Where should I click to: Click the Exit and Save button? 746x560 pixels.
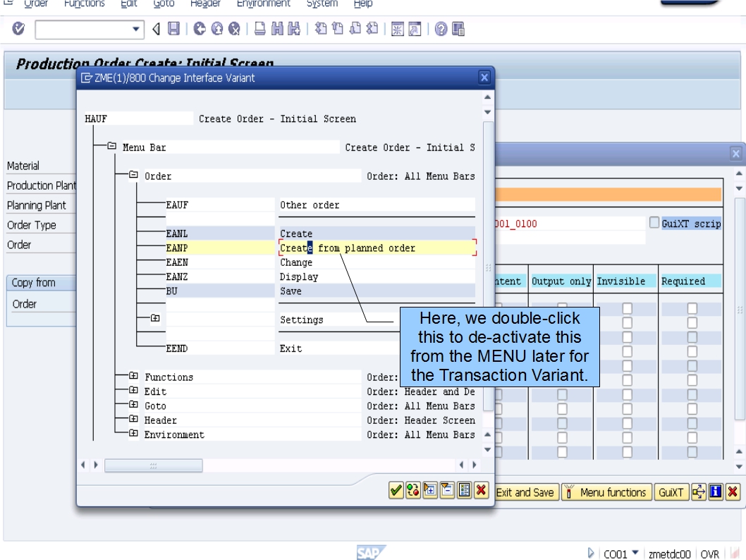pos(525,492)
